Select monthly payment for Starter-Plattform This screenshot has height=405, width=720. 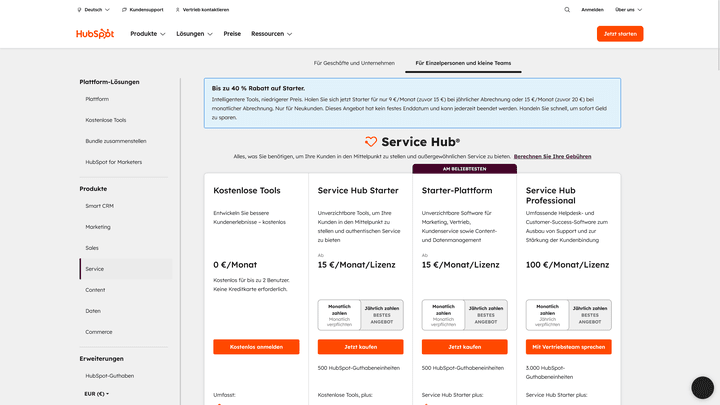(444, 315)
